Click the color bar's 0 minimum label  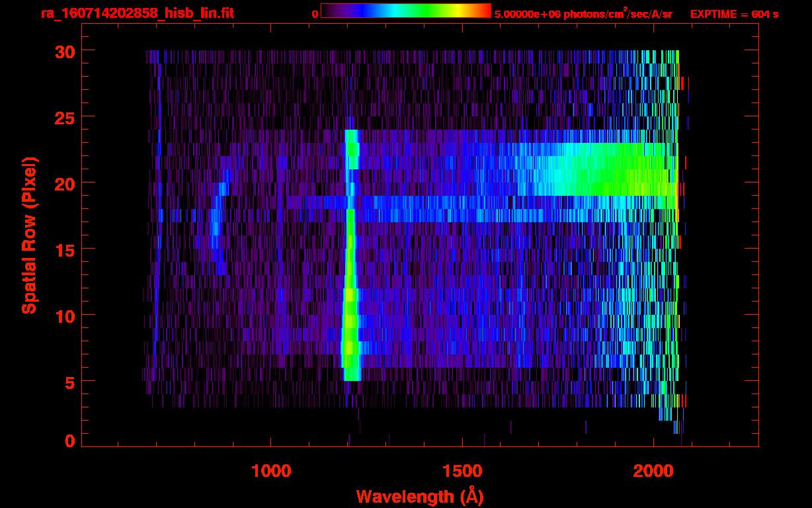[x=315, y=14]
